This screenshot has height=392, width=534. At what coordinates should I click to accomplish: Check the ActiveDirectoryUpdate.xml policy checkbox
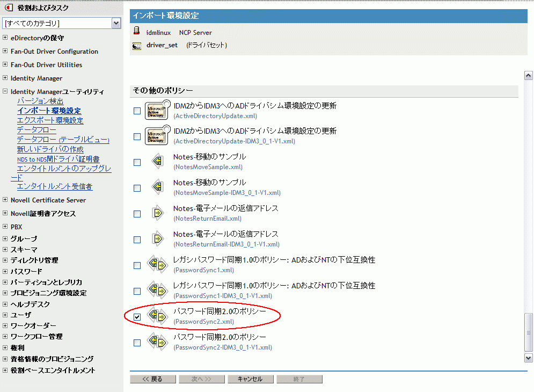(x=137, y=111)
